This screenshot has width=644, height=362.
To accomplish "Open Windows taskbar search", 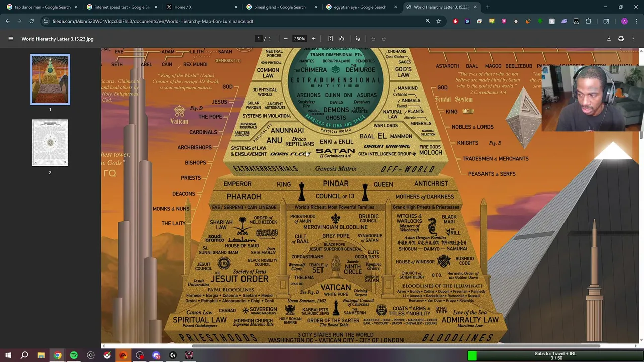I will (24, 355).
